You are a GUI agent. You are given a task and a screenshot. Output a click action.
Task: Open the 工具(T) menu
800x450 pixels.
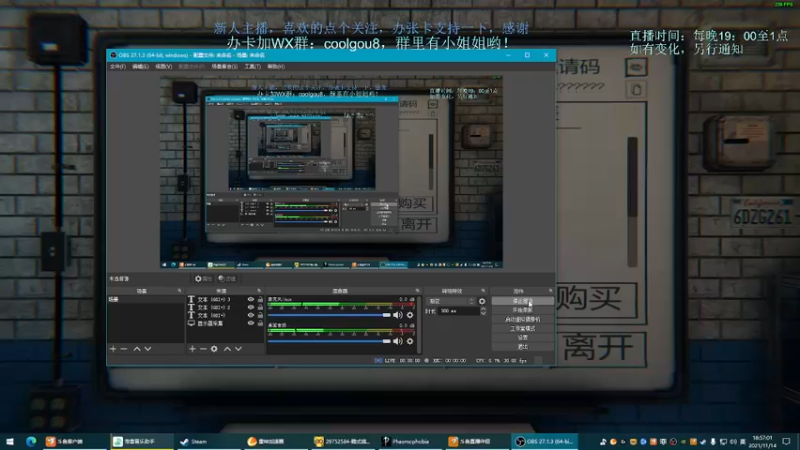(x=252, y=66)
